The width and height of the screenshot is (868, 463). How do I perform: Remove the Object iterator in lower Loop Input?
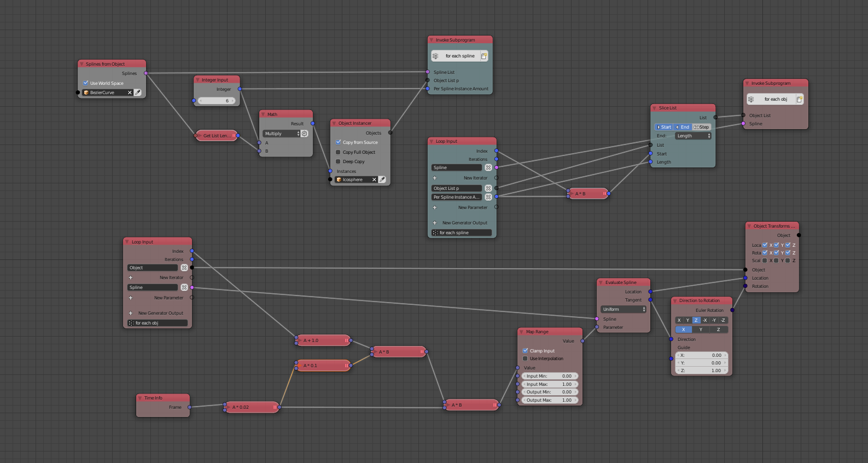(x=184, y=268)
